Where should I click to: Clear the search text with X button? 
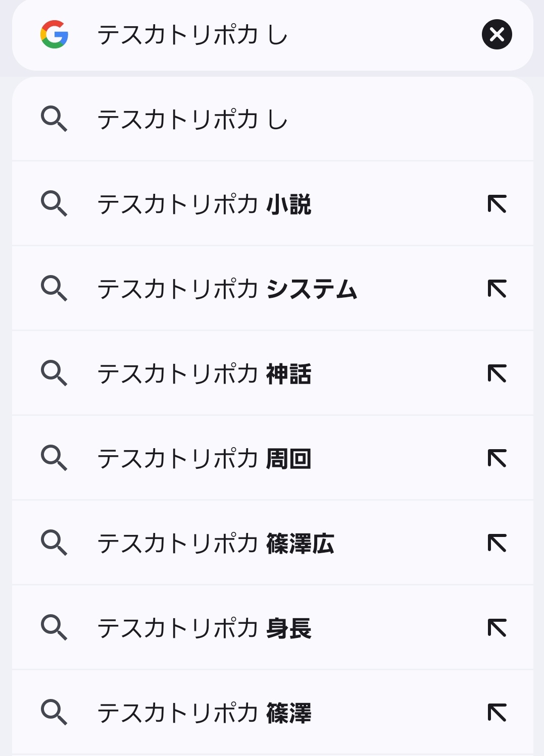tap(497, 34)
